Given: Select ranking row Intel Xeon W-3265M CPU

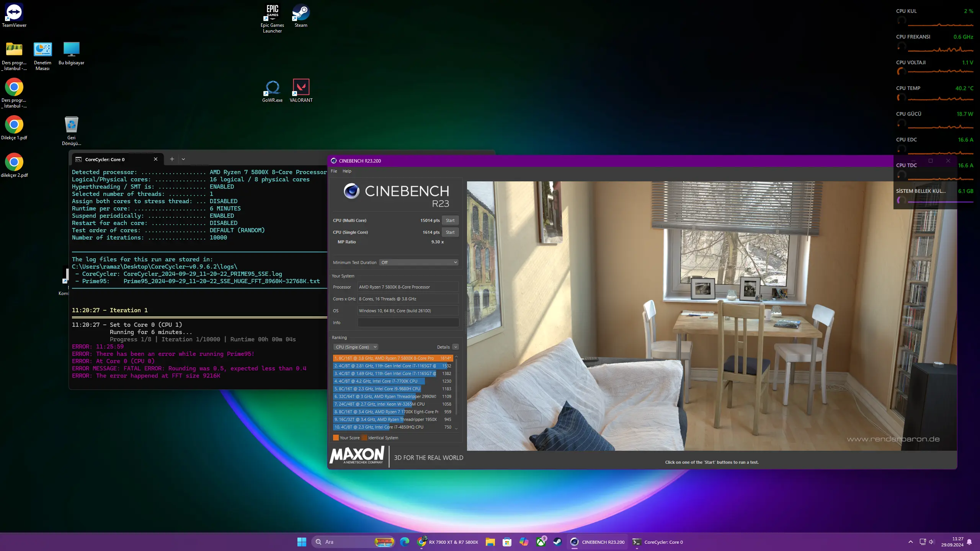Looking at the screenshot, I should point(393,404).
